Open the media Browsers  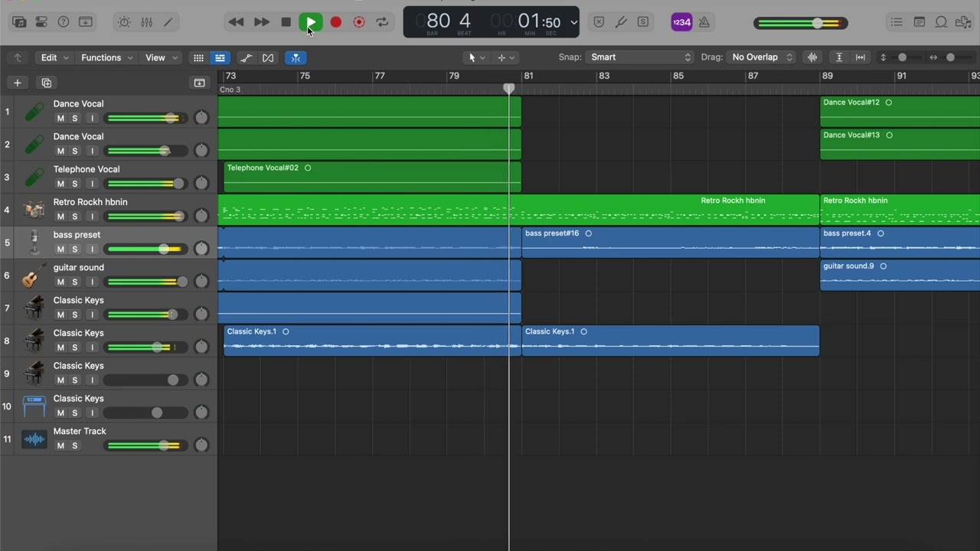(963, 22)
